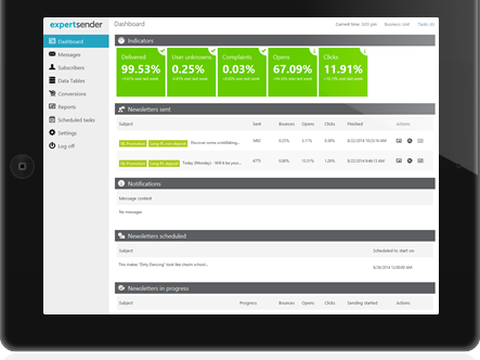
Task: Click the Data Tables icon in sidebar
Action: 52,80
